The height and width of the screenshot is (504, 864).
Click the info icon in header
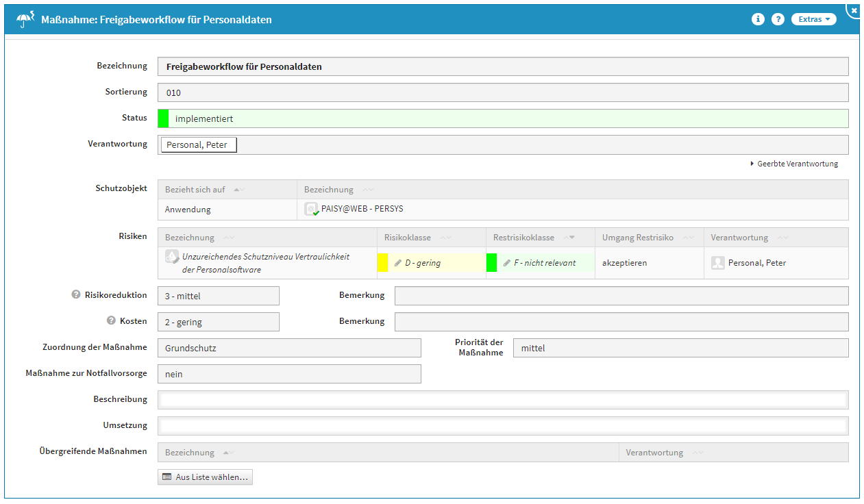pyautogui.click(x=758, y=19)
